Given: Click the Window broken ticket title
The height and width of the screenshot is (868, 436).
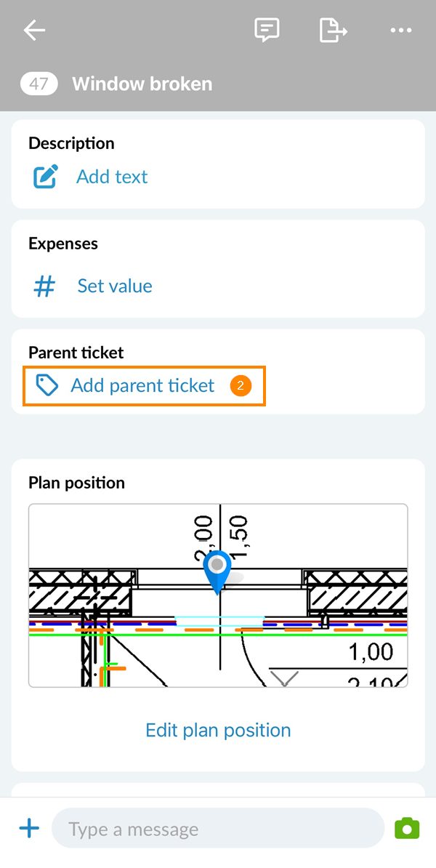Looking at the screenshot, I should (x=142, y=84).
